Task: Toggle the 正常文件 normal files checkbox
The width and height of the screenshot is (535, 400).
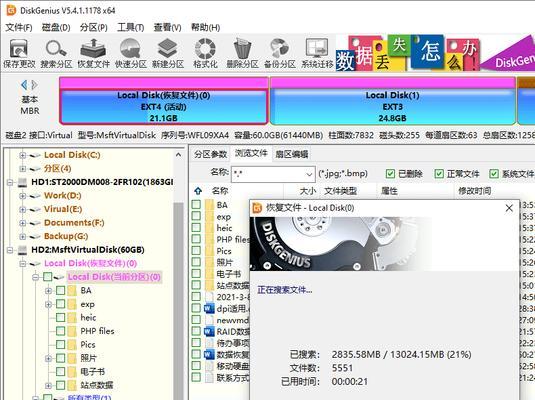Action: [439, 174]
